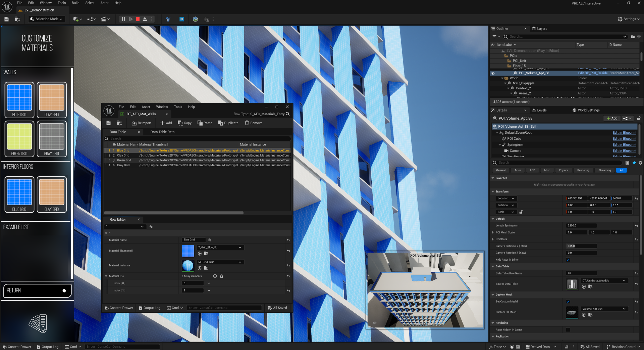644x350 pixels.
Task: Add element to Material IDs array
Action: point(215,276)
